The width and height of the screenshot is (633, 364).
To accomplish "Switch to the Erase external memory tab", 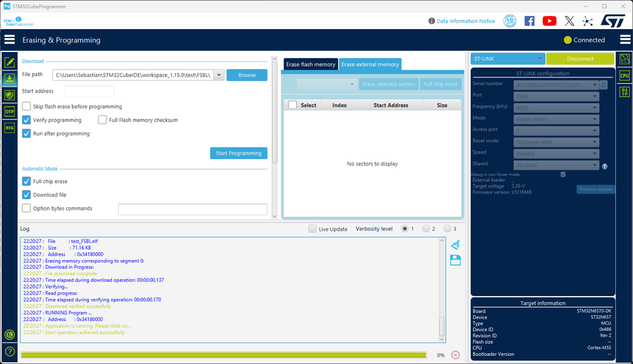I will click(370, 64).
